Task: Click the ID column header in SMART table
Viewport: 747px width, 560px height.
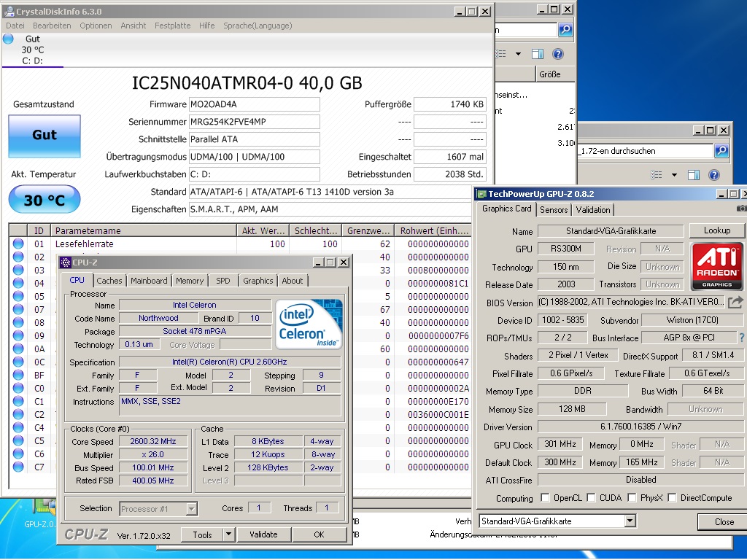Action: point(39,231)
